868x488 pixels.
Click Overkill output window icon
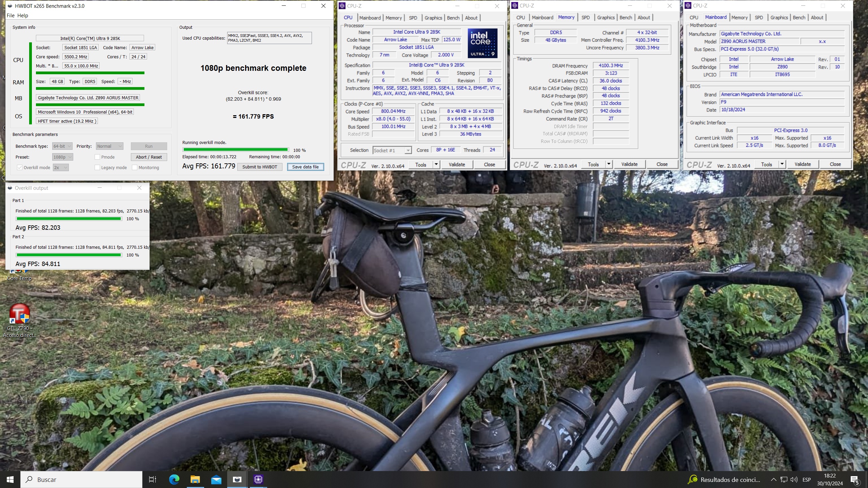[x=10, y=188]
